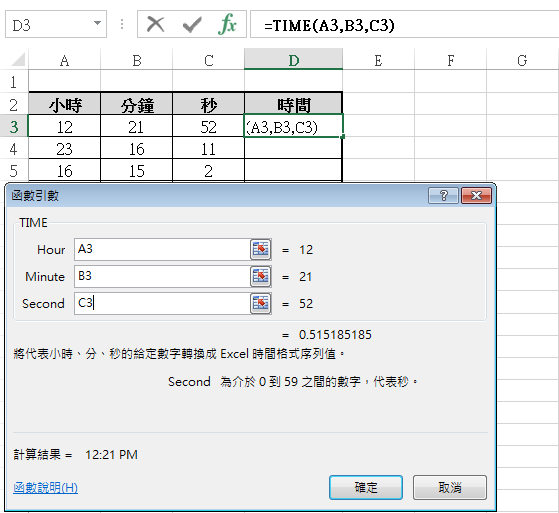Click the 秒 header cell
559x513 pixels.
(209, 104)
